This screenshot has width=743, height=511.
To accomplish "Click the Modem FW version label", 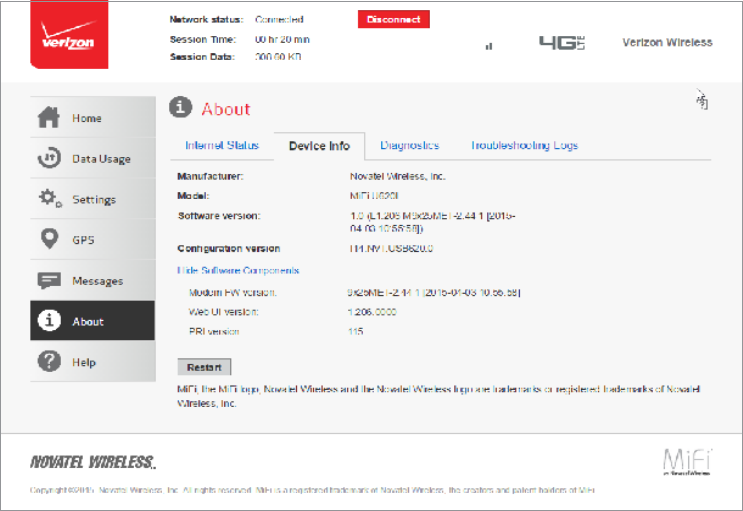I will (233, 292).
